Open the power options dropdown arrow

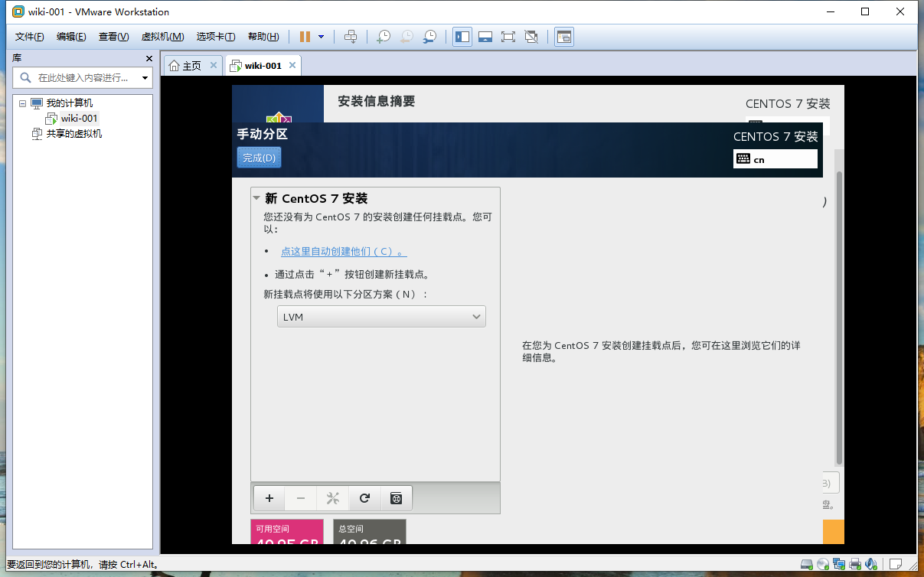tap(321, 37)
